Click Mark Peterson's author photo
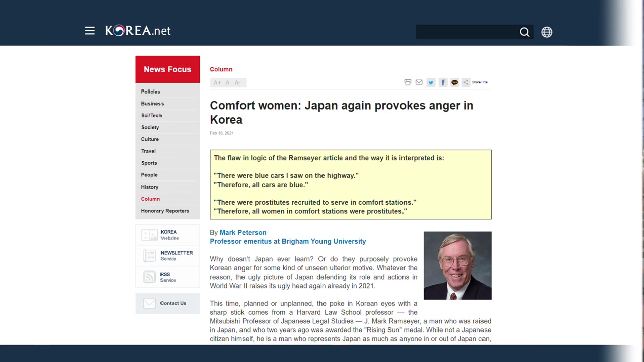Viewport: 644px width, 362px height. tap(457, 265)
